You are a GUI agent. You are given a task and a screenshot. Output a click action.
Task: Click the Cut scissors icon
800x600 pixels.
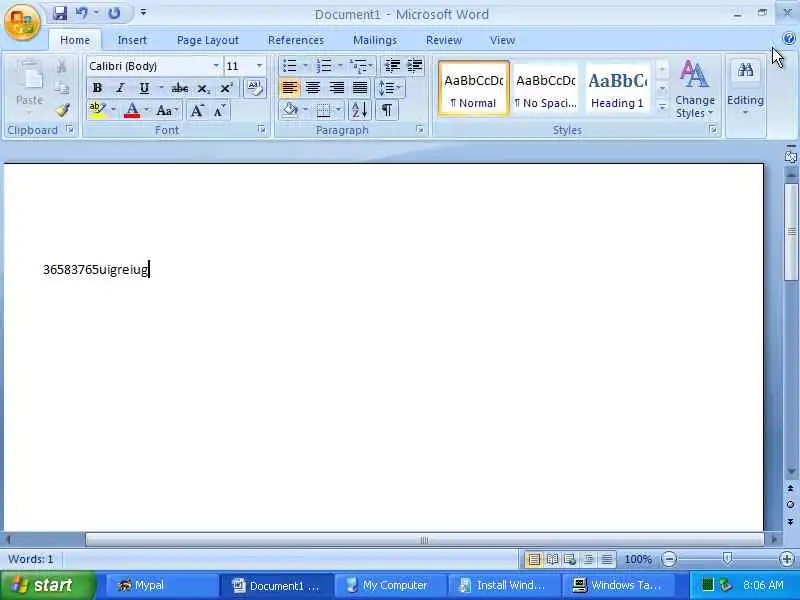click(x=62, y=66)
